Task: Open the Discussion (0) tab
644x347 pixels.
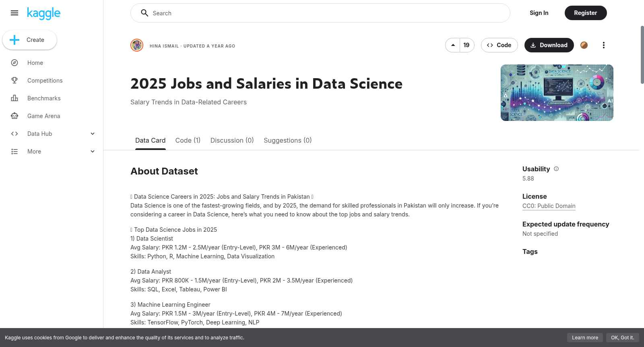Action: pyautogui.click(x=232, y=140)
